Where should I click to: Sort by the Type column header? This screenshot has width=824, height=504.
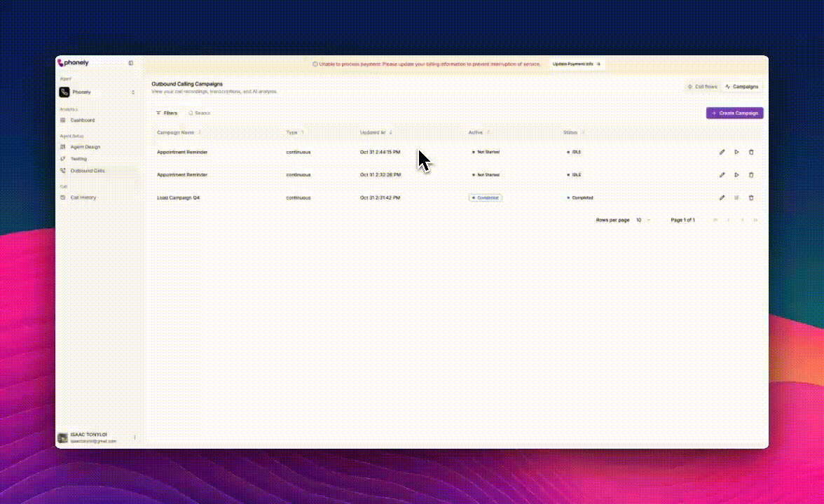click(295, 132)
